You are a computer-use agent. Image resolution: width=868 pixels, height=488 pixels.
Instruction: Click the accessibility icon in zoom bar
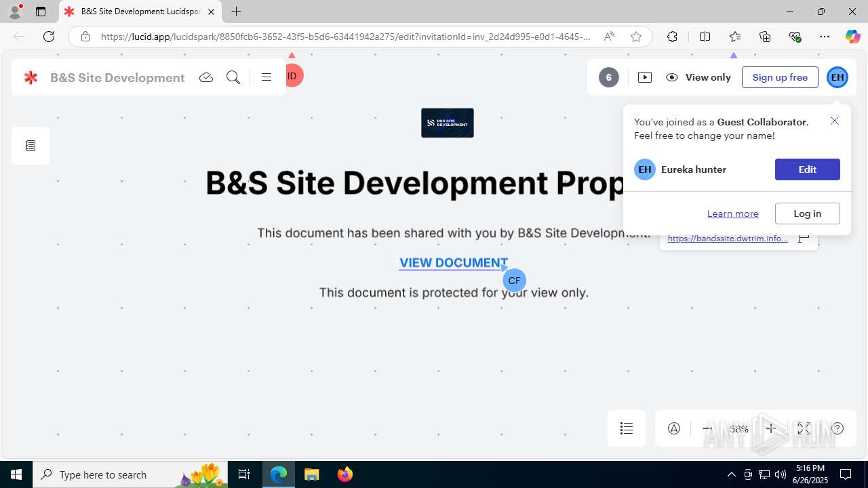coord(674,428)
